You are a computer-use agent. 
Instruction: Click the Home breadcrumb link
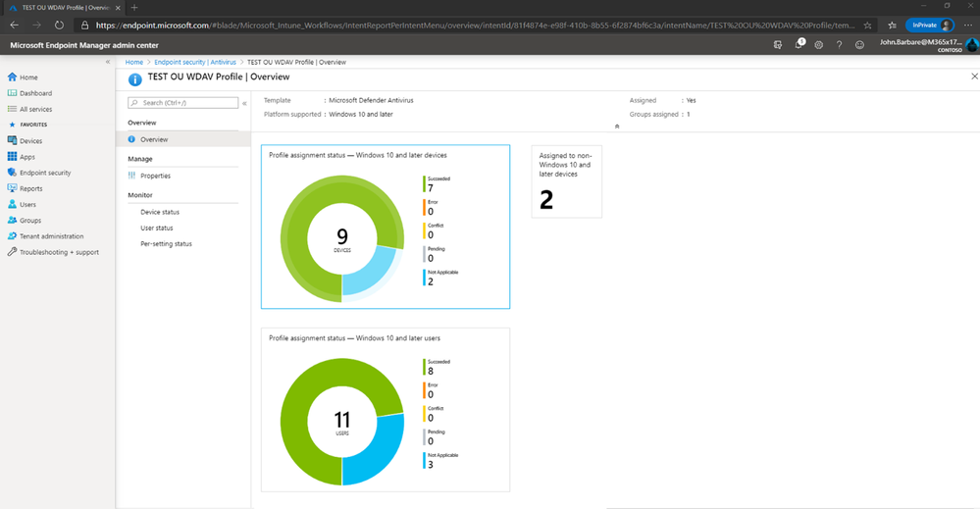[133, 62]
